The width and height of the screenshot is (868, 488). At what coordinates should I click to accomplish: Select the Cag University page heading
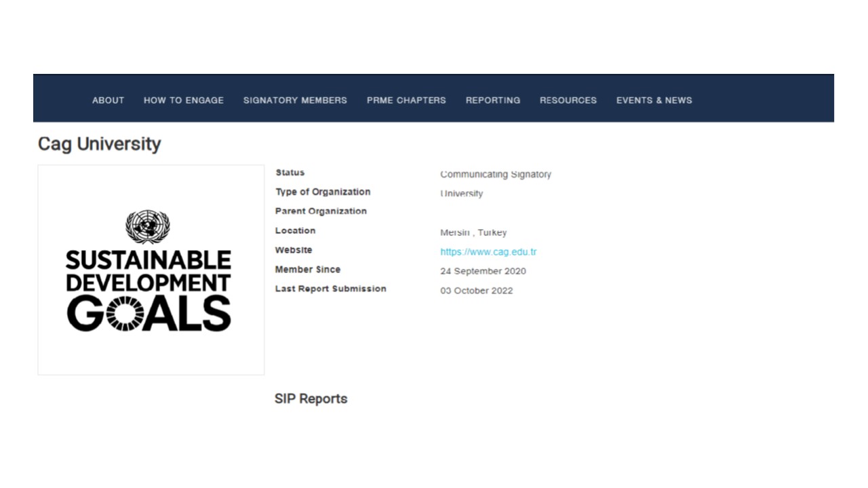[100, 144]
